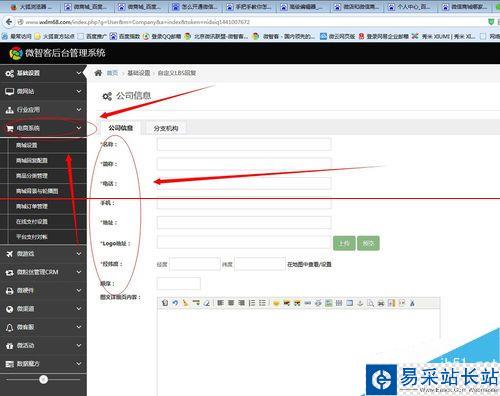Click the sitemap icon beside 行业应用
Screen dimensions: 500x396
[x=10, y=110]
